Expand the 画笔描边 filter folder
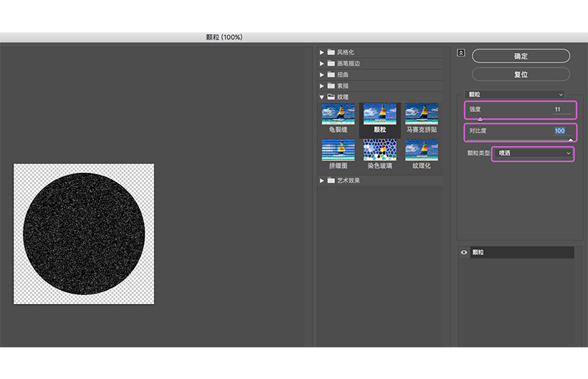The width and height of the screenshot is (588, 379). click(322, 64)
